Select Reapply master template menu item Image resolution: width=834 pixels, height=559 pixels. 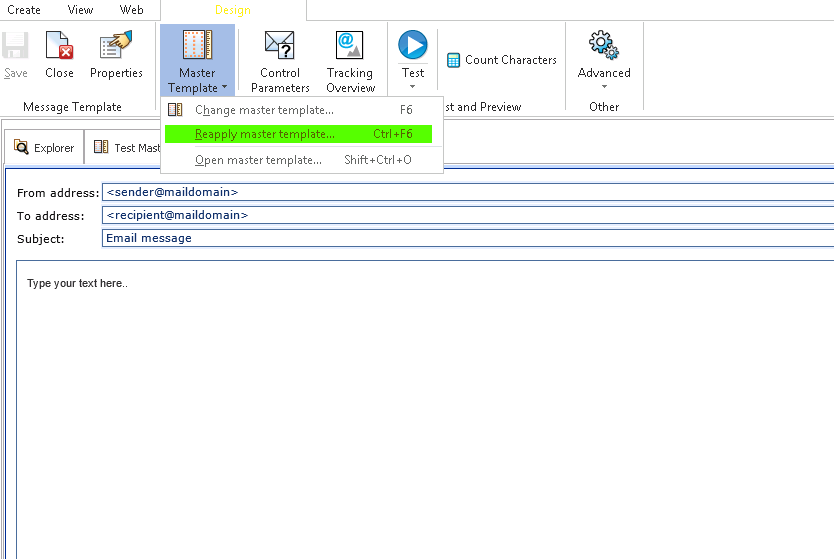(x=298, y=134)
